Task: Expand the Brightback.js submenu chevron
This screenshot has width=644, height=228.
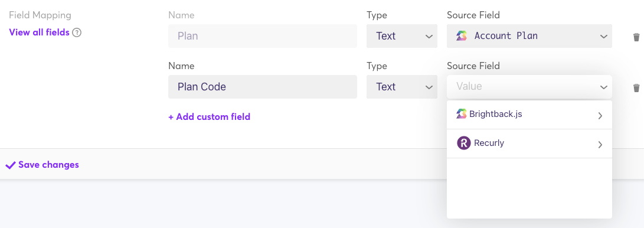Action: pos(600,115)
